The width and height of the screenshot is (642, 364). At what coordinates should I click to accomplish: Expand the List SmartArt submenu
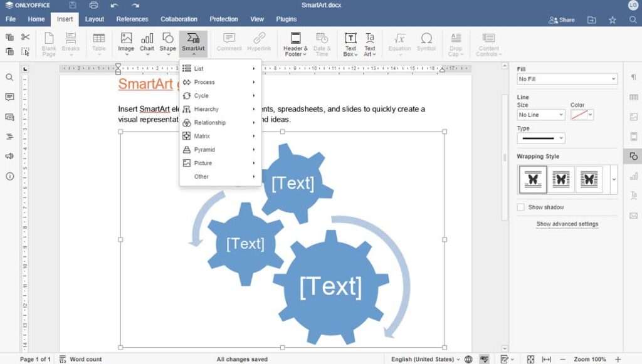220,68
